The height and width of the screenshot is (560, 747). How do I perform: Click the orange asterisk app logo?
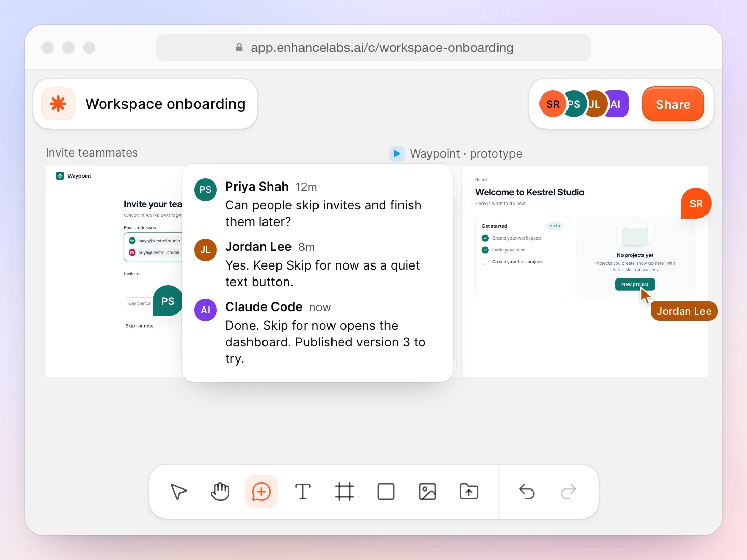[58, 104]
